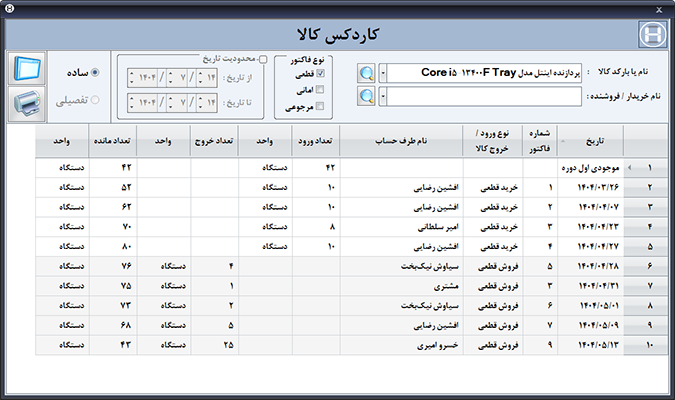Click the تا تاریخ day spinner
Viewport: 675px width, 400px height.
(x=207, y=103)
